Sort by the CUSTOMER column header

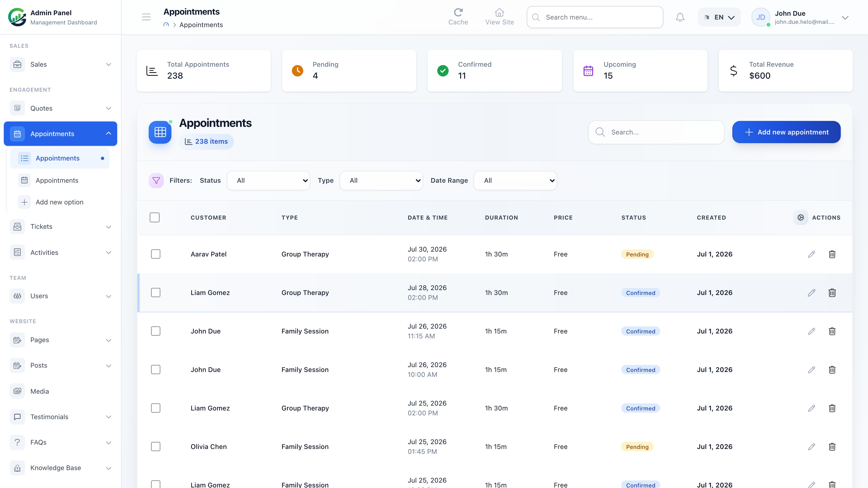coord(208,217)
